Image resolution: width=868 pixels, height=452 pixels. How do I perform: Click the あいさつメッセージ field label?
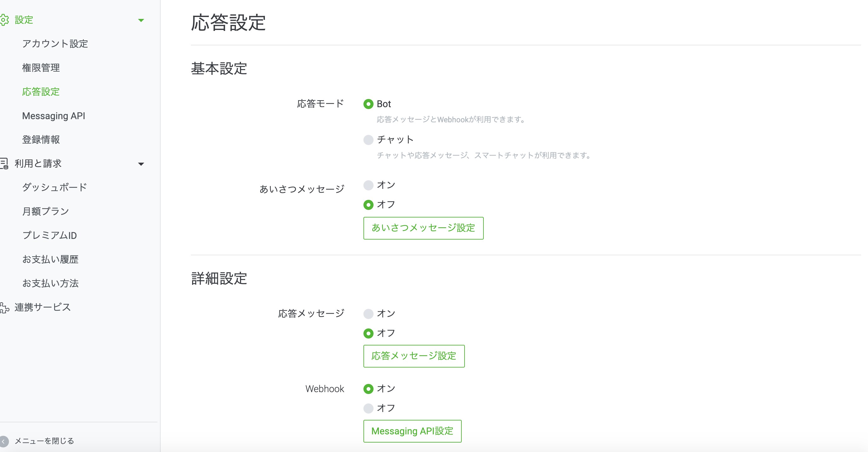pyautogui.click(x=302, y=189)
